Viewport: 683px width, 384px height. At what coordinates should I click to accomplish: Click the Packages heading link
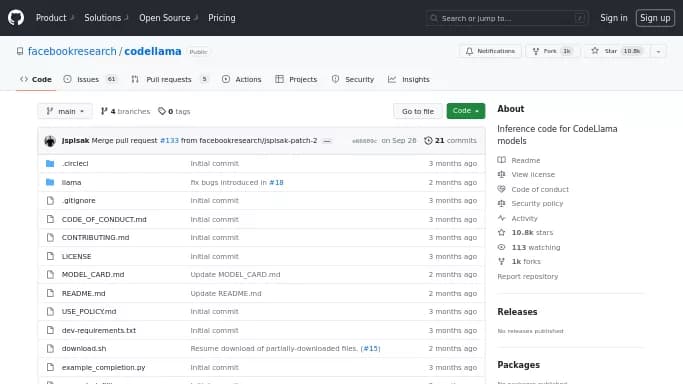[518, 365]
